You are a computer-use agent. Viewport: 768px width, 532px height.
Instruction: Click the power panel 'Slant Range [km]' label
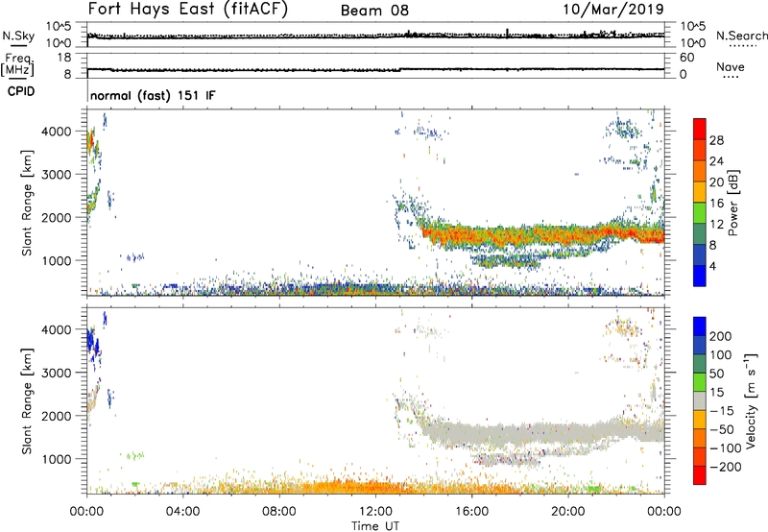click(27, 203)
